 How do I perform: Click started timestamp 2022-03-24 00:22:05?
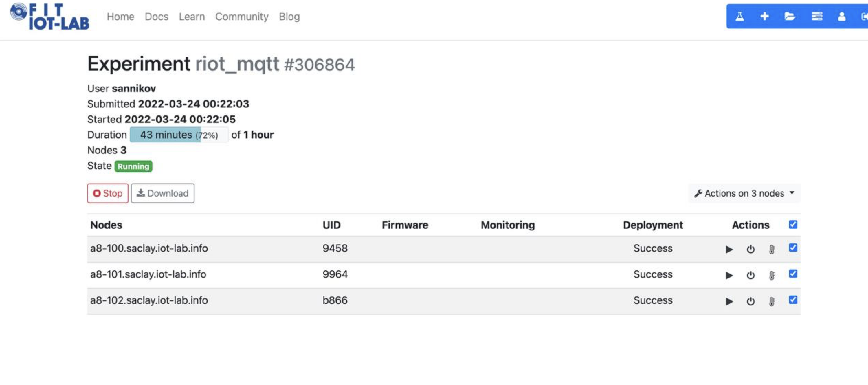click(x=180, y=119)
